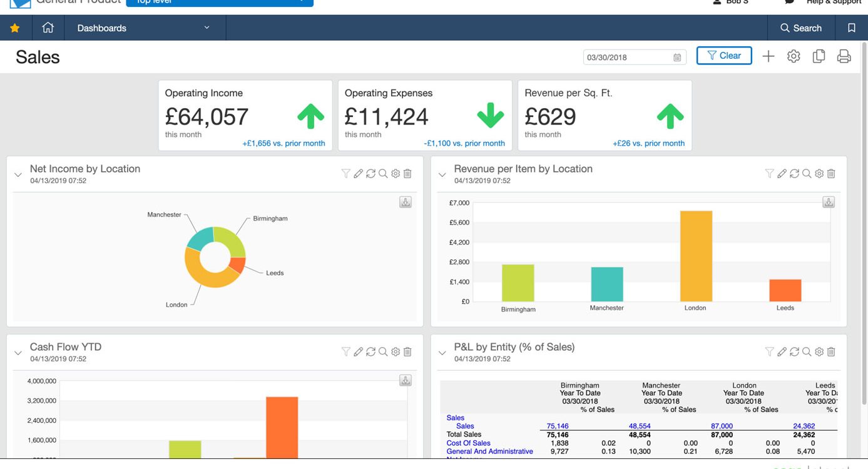Screen dimensions: 868x469
Task: Zoom into Revenue per Item by Location panel
Action: pyautogui.click(x=807, y=174)
